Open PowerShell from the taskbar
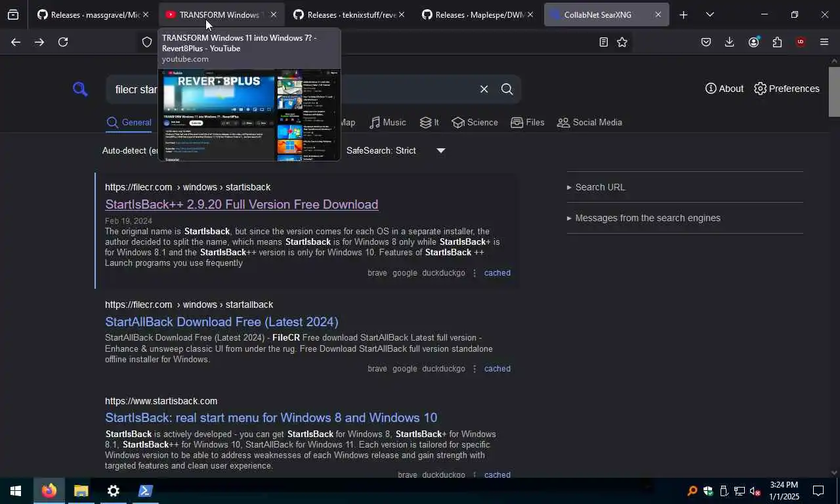 [145, 491]
